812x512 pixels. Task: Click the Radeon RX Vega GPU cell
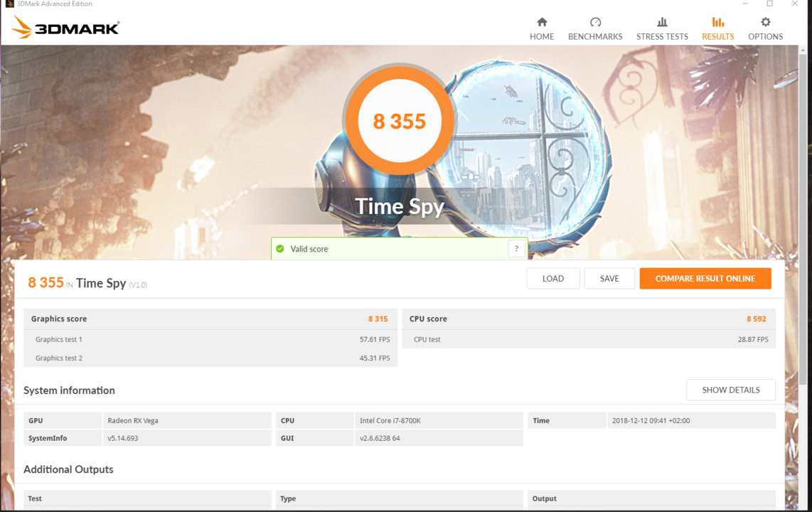coord(187,420)
